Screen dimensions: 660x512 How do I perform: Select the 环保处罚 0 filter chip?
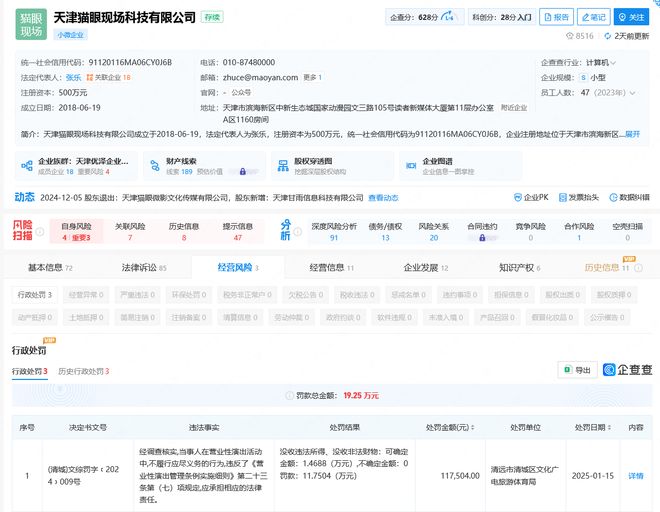[189, 295]
